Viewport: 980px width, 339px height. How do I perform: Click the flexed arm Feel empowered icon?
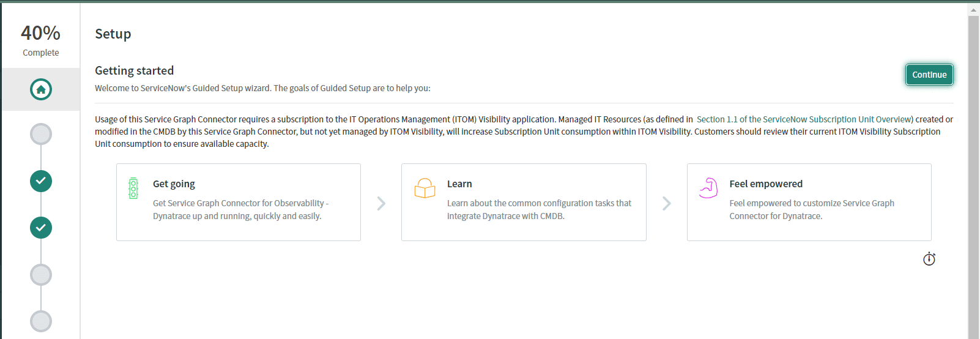click(708, 188)
